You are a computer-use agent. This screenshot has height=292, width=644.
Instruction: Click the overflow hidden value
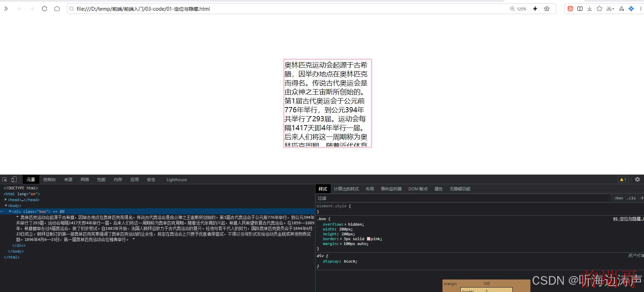click(355, 225)
